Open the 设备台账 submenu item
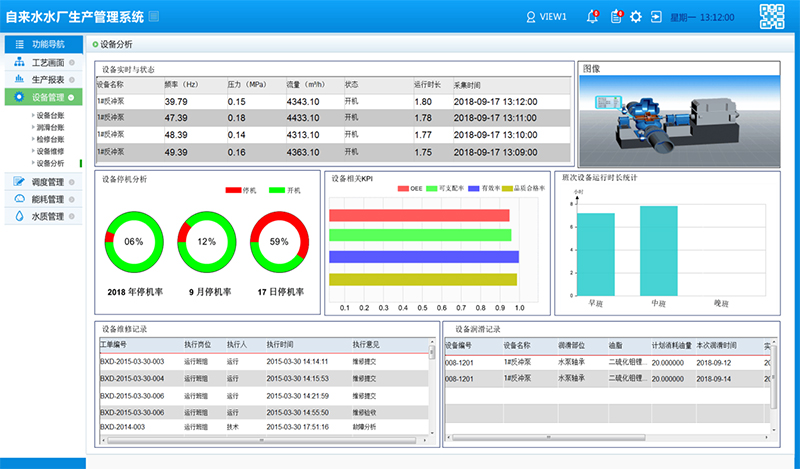Screen dimensions: 800x469 coord(49,116)
